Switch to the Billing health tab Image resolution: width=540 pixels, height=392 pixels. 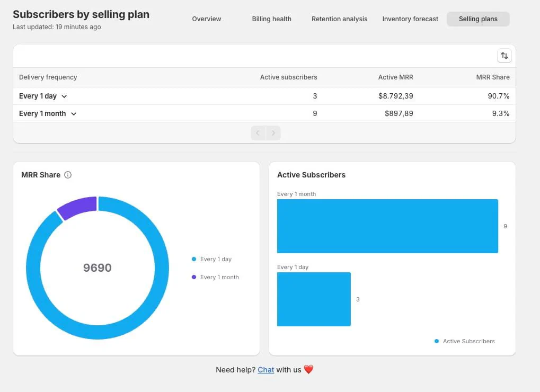click(271, 19)
